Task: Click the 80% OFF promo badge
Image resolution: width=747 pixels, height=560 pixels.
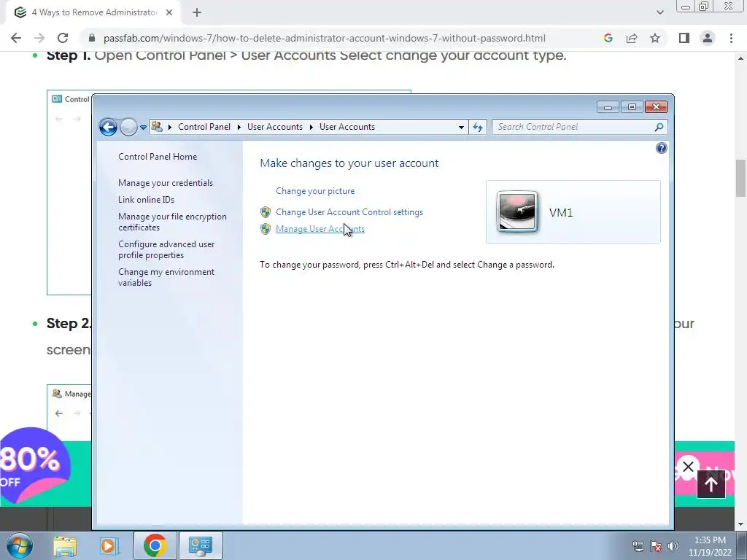Action: coord(35,466)
